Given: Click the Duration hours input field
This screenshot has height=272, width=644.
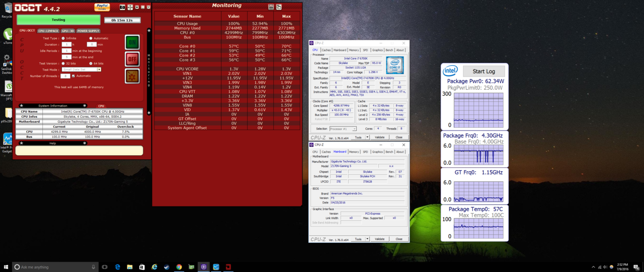Looking at the screenshot, I should coord(66,44).
